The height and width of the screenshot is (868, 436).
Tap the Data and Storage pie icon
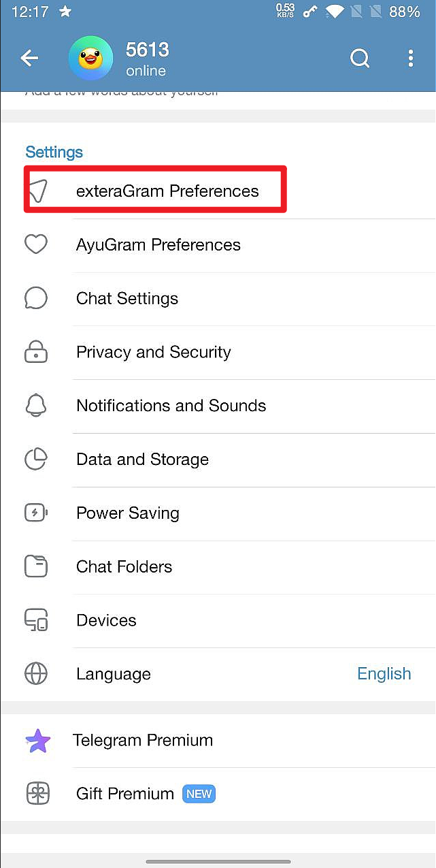(x=36, y=460)
